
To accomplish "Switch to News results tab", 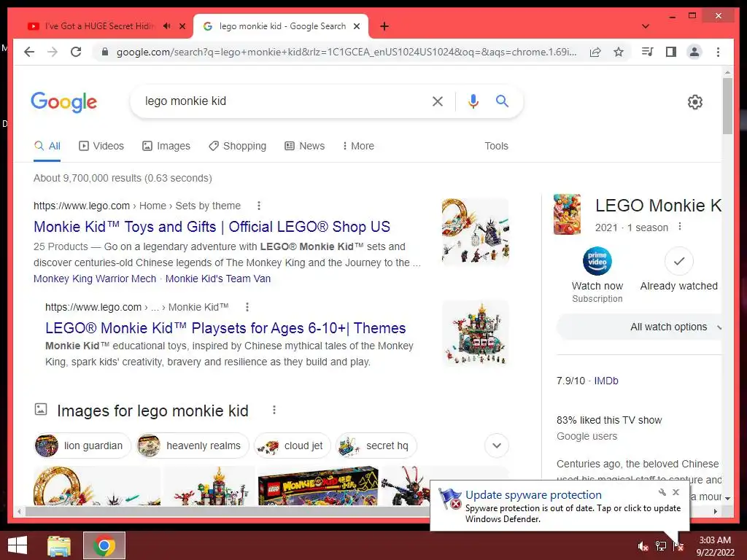I will pyautogui.click(x=304, y=146).
